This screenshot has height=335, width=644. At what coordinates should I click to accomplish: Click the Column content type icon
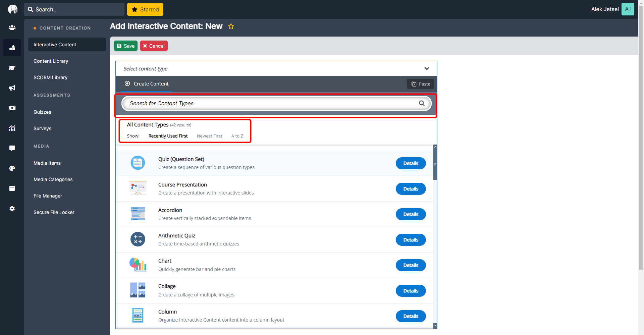[138, 316]
